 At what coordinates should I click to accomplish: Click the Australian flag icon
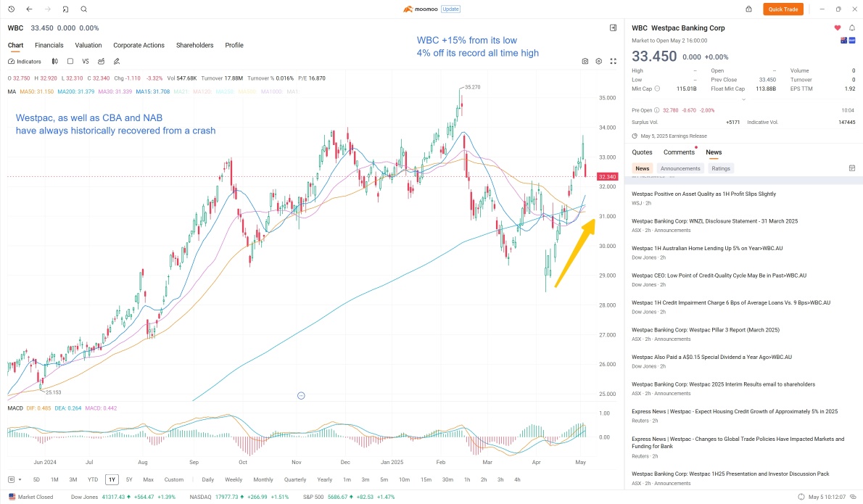pos(843,41)
